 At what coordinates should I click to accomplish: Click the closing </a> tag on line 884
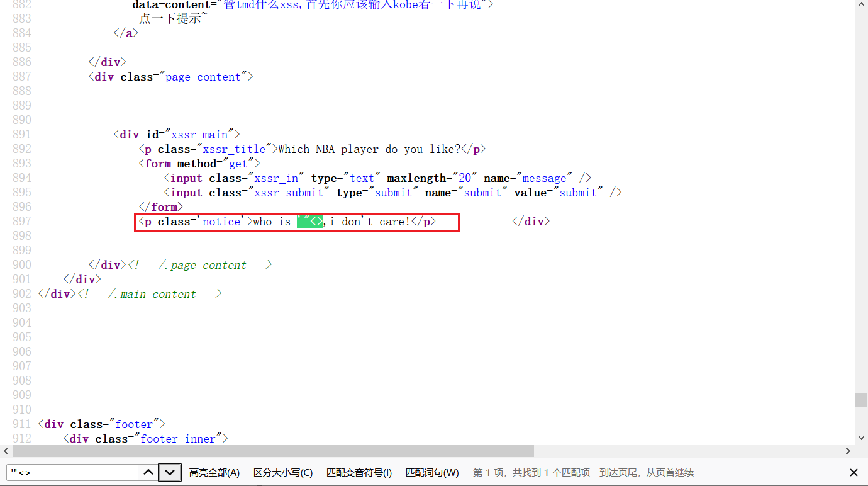126,33
